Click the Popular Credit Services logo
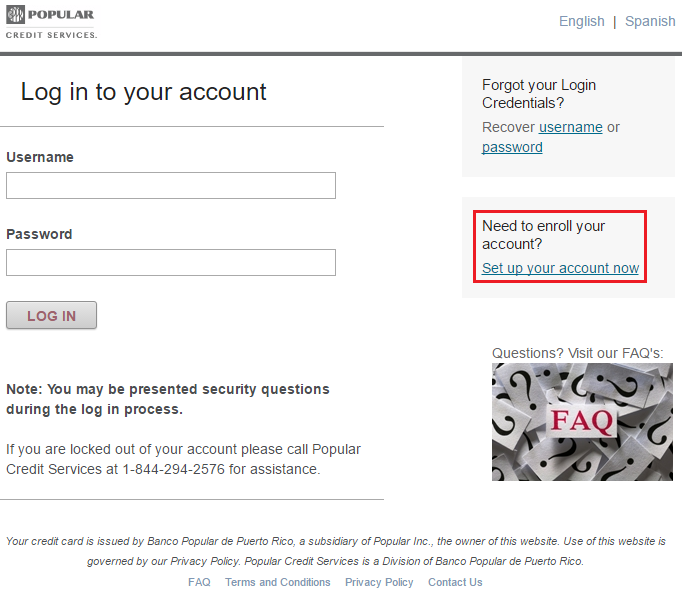Viewport: 682px width, 598px height. (51, 21)
